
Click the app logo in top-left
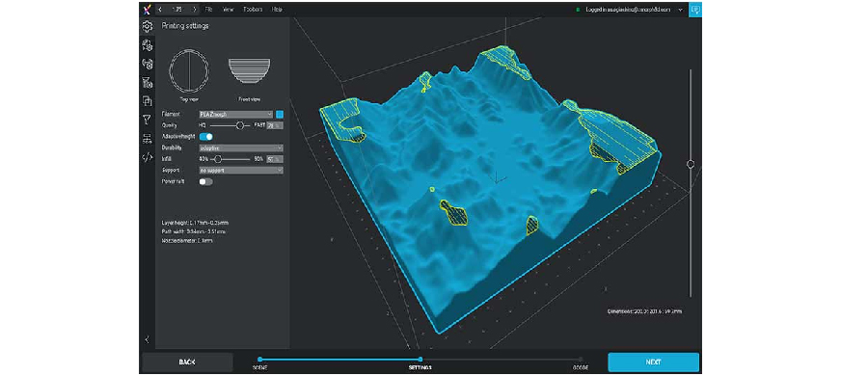[x=147, y=10]
